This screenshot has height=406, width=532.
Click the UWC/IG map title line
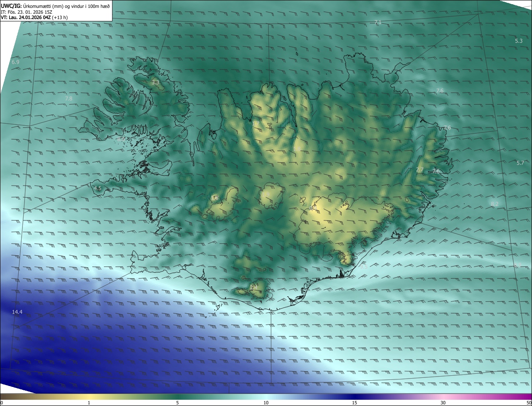(56, 6)
